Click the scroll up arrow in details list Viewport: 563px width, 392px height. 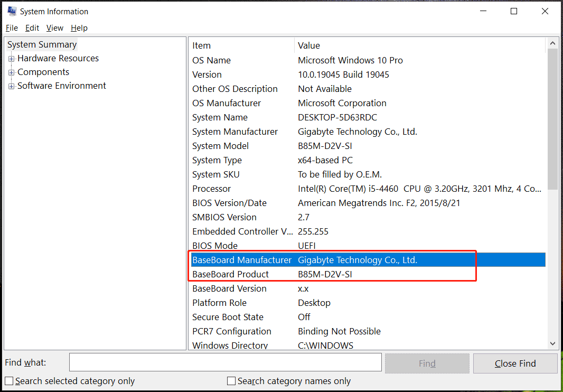552,43
